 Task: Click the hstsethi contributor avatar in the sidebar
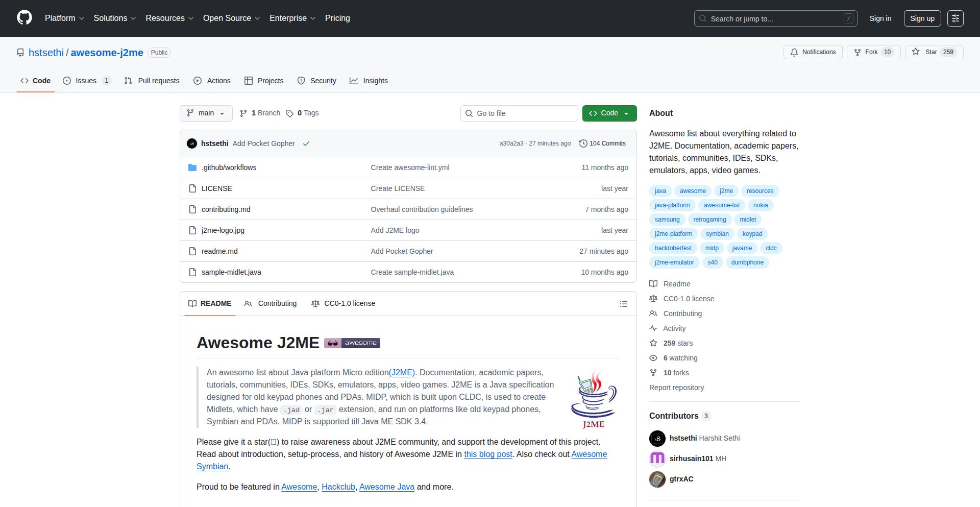pyautogui.click(x=657, y=438)
